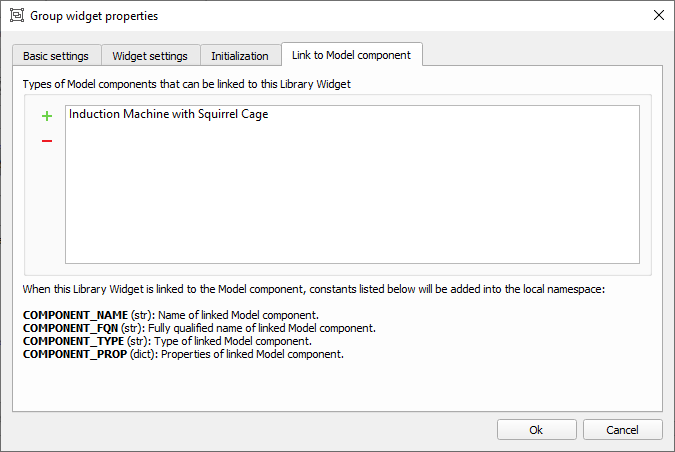Click the 'When this Library Widget is linked' text
The width and height of the screenshot is (675, 452).
click(320, 289)
